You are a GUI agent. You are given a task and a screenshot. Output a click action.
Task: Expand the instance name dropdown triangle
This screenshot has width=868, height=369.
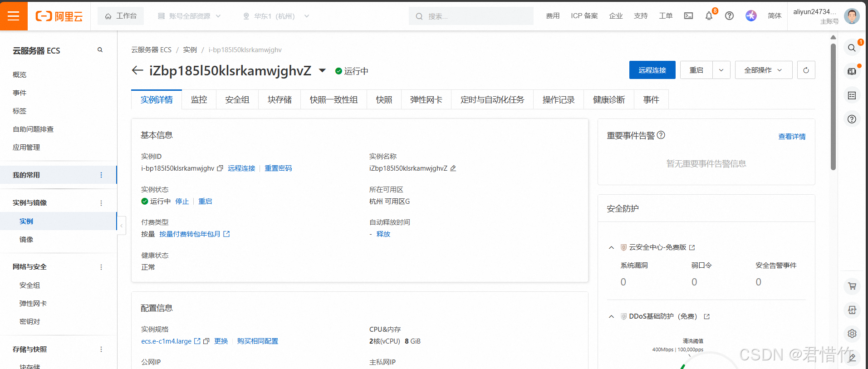(322, 70)
